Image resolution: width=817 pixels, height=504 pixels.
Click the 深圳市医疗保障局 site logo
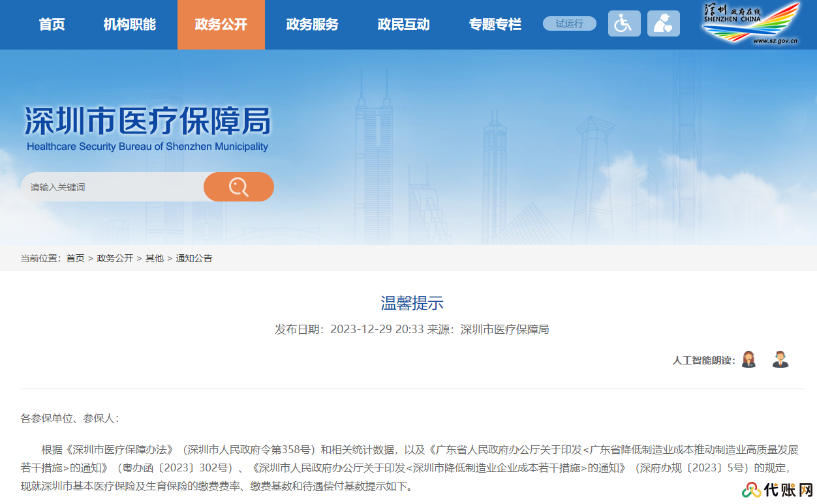pyautogui.click(x=147, y=128)
